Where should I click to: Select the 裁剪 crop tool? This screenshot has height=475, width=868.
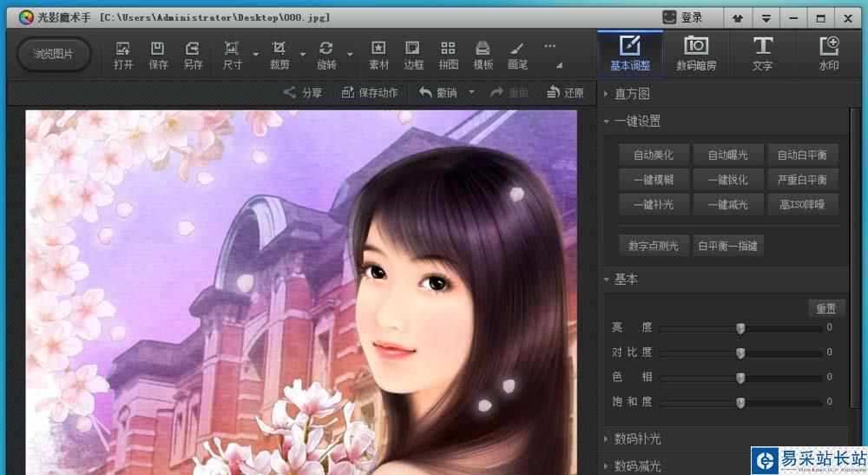click(279, 56)
